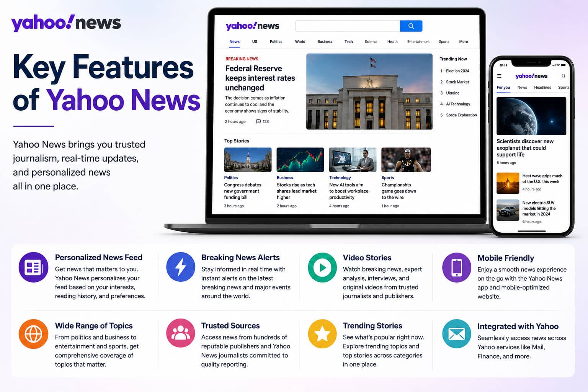Click the search input field on the laptop

coord(348,26)
